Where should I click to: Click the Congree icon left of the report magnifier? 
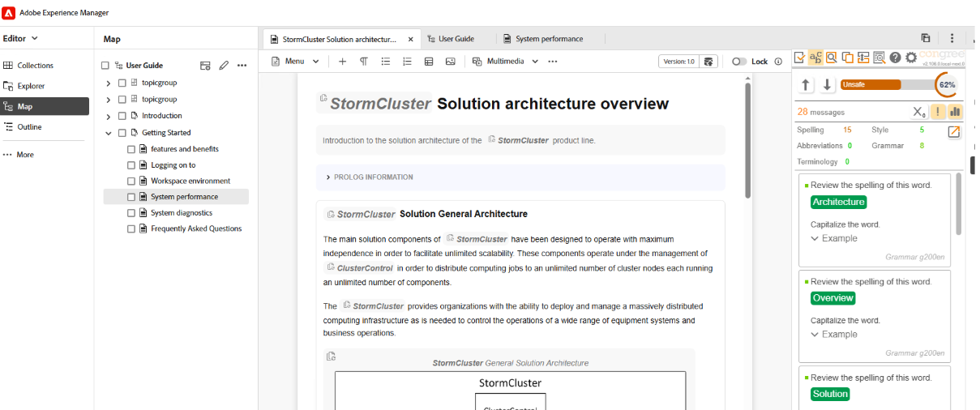click(863, 58)
